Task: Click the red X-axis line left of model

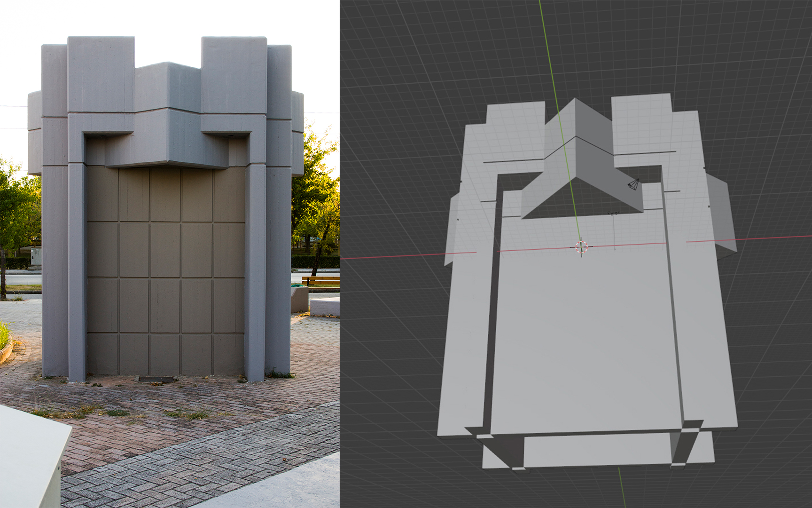Action: 390,256
